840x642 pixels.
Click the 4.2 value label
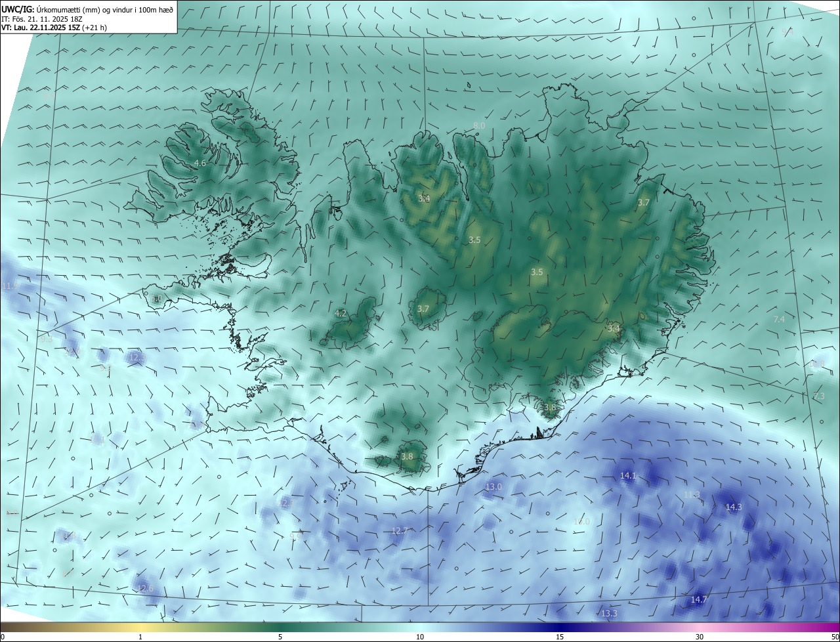pyautogui.click(x=341, y=314)
